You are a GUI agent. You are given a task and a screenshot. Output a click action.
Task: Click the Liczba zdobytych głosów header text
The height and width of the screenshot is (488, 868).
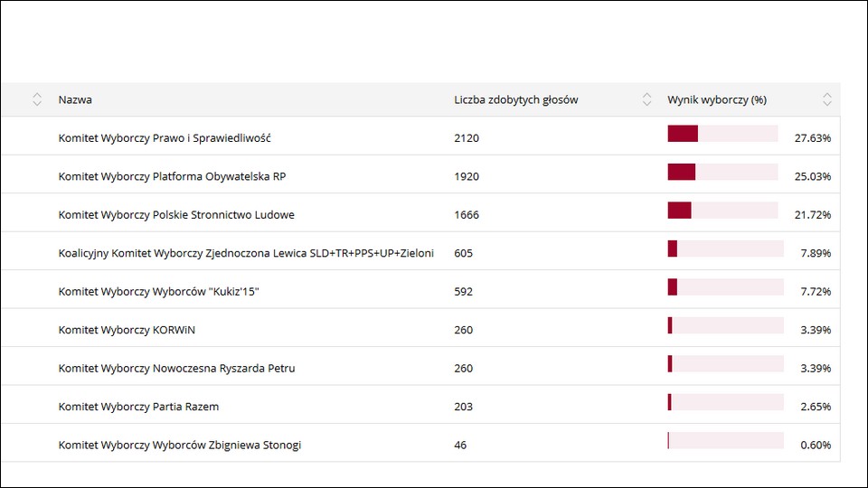[x=515, y=99]
